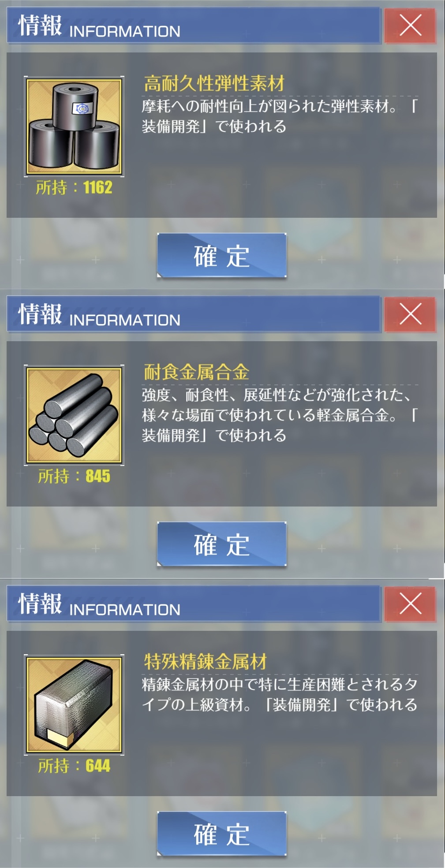Click the 高耐久性弾性素材 rubber rolls item icon
Viewport: 445px width, 868px height.
74,127
